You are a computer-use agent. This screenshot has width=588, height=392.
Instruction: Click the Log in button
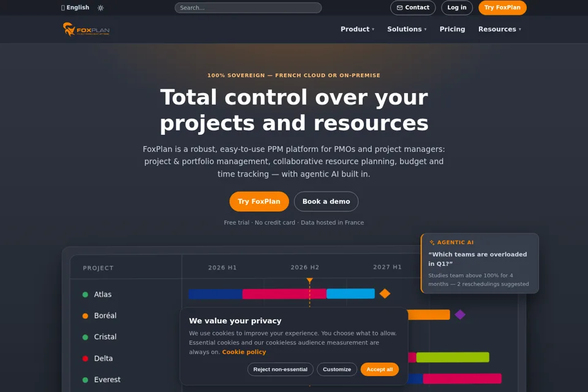[x=457, y=7]
